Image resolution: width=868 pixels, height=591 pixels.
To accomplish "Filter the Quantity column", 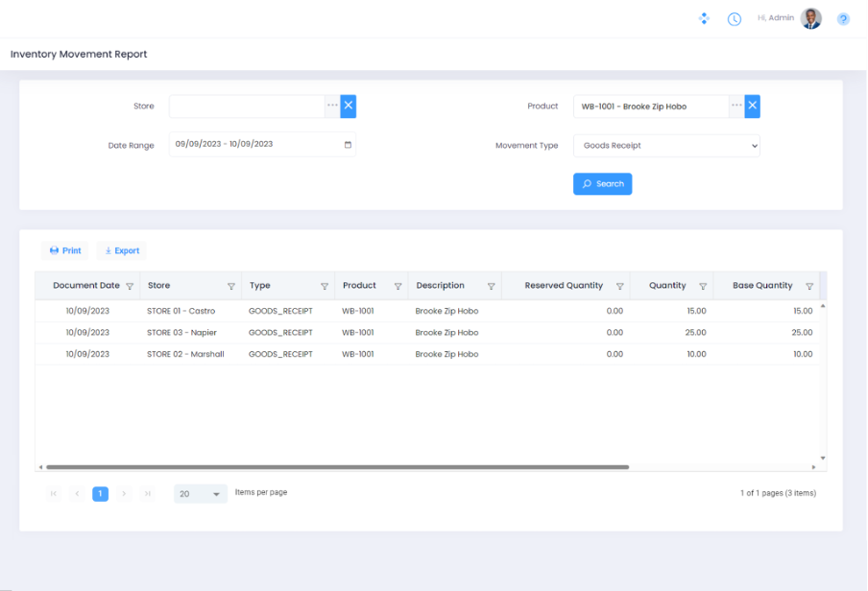I will click(703, 286).
